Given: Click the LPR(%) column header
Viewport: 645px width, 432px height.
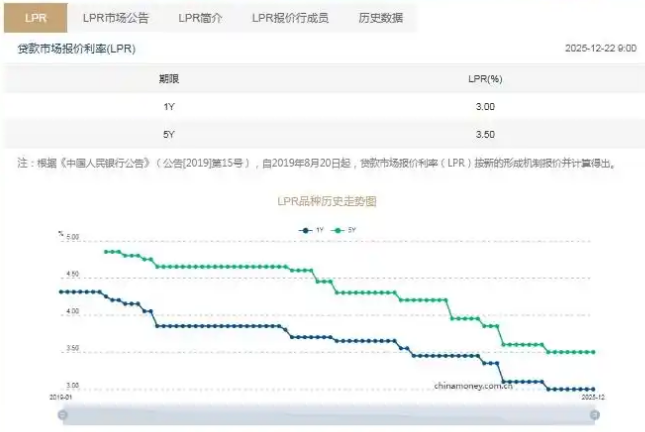Looking at the screenshot, I should coord(484,78).
